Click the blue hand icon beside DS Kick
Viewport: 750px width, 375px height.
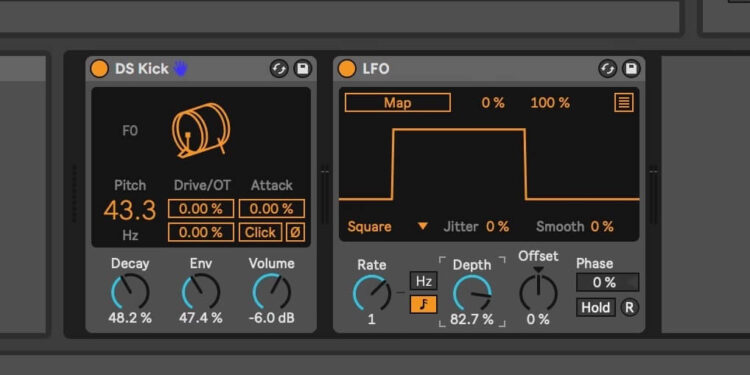(x=180, y=69)
